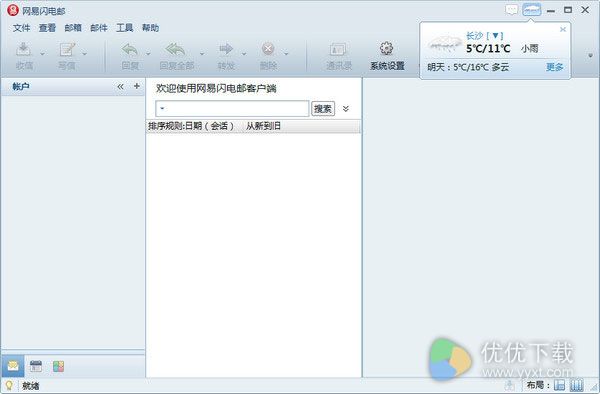Image resolution: width=600 pixels, height=394 pixels.
Task: Toggle the weather cloud icon in title bar
Action: pos(532,10)
